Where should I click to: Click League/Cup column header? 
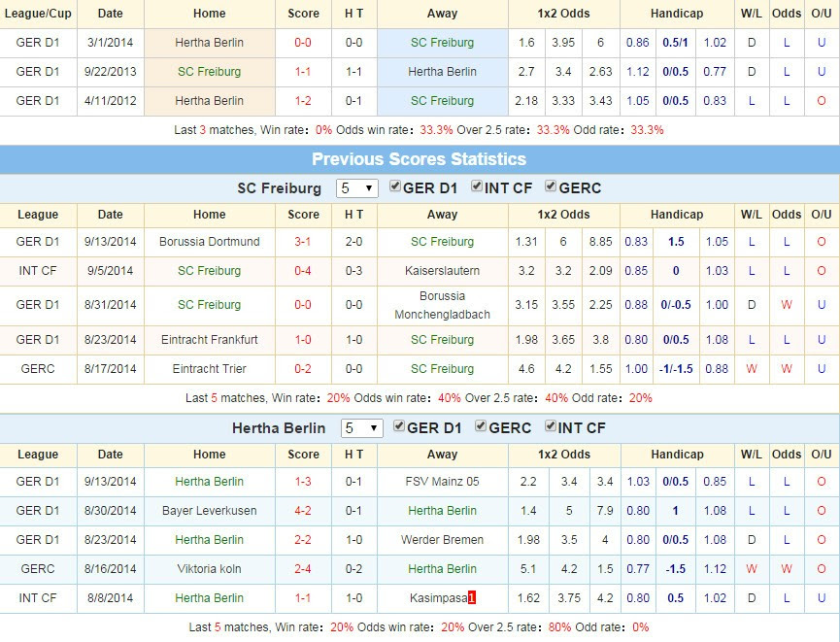38,14
